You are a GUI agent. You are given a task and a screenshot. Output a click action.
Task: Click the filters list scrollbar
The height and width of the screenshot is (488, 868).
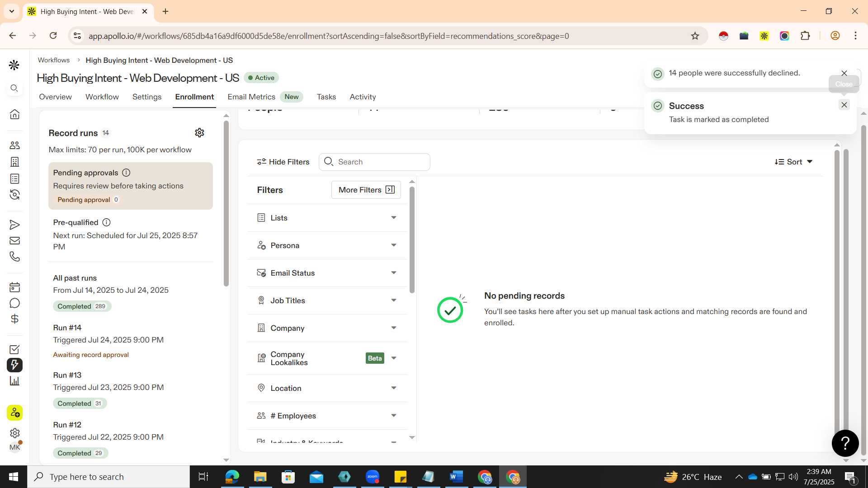(412, 239)
